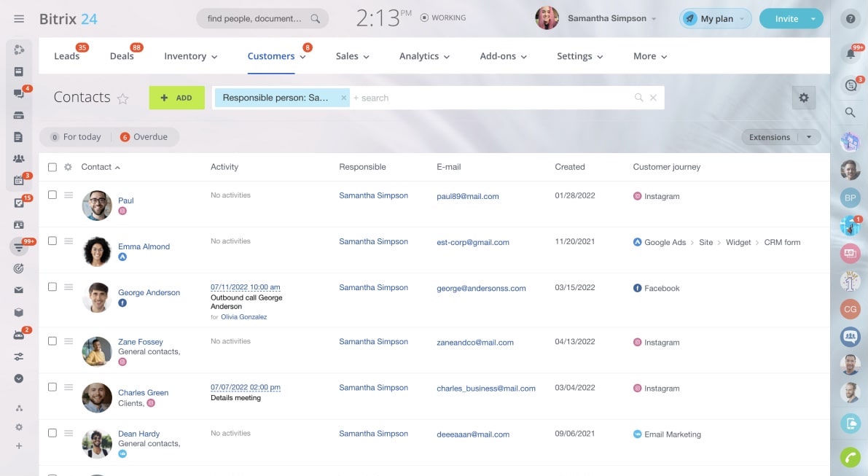Click the green phone call icon
This screenshot has height=476, width=868.
[x=850, y=457]
